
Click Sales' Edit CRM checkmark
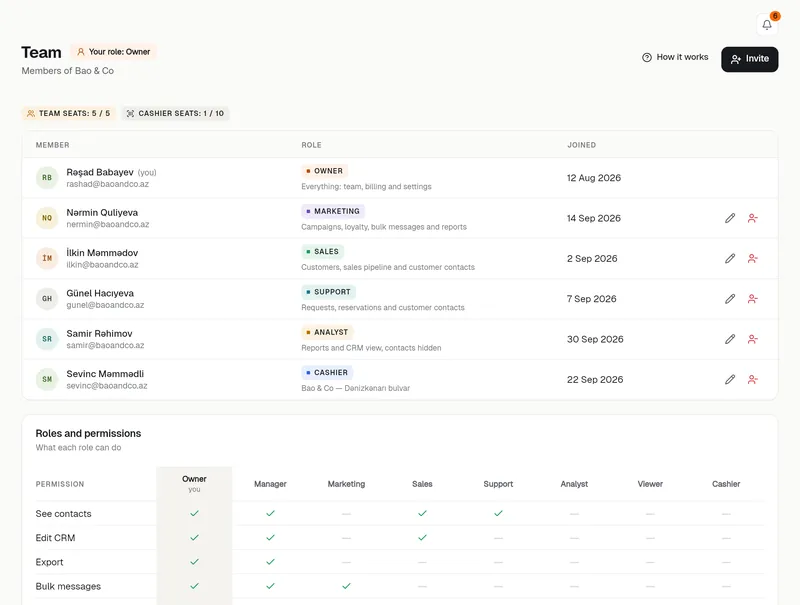tap(422, 537)
